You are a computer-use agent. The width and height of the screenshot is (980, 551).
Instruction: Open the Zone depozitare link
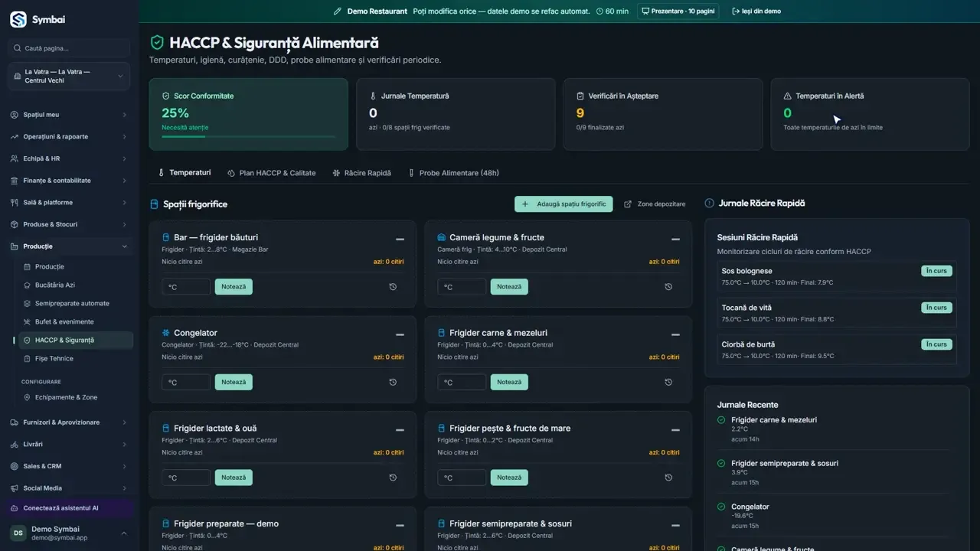655,204
